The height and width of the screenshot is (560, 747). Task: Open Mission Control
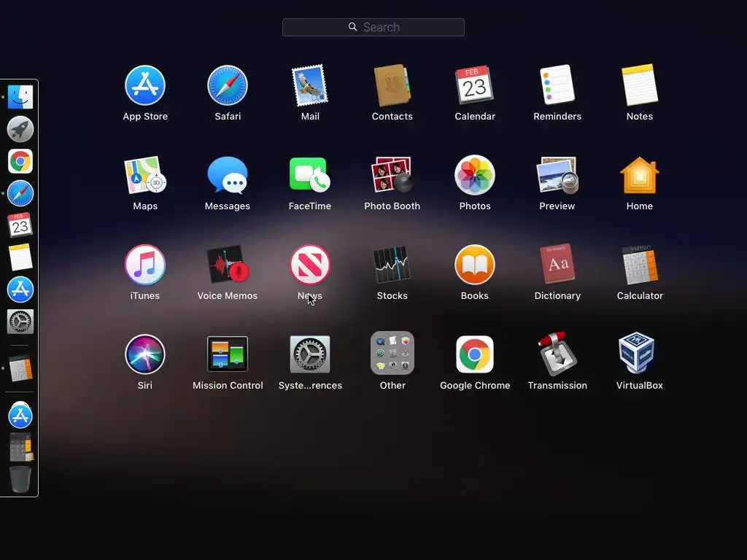pyautogui.click(x=228, y=354)
